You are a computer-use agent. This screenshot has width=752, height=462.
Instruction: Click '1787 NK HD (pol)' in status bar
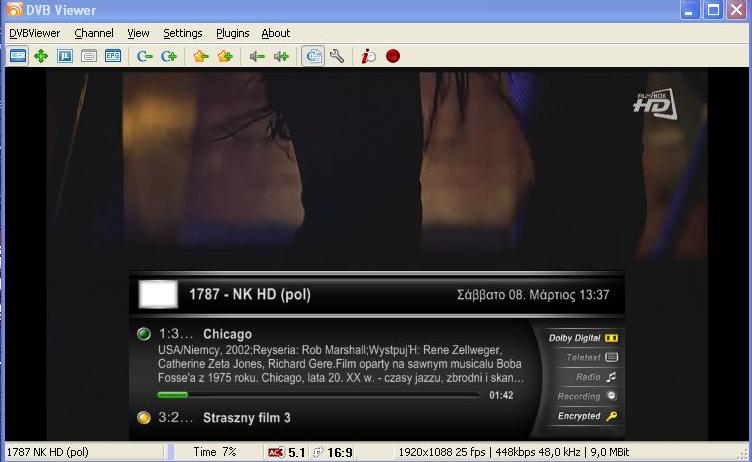(47, 452)
